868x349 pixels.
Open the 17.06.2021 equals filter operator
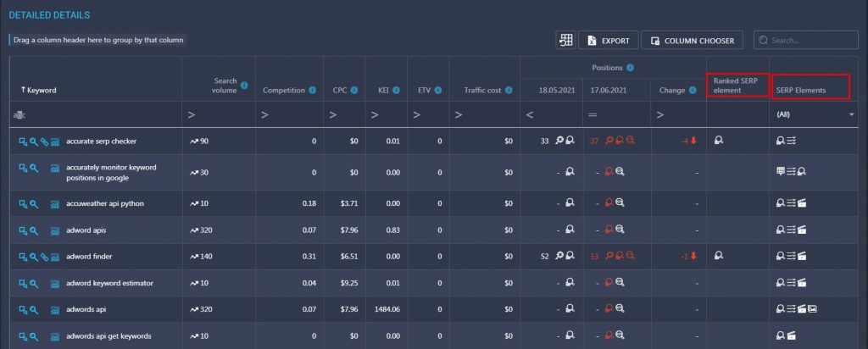click(x=592, y=115)
